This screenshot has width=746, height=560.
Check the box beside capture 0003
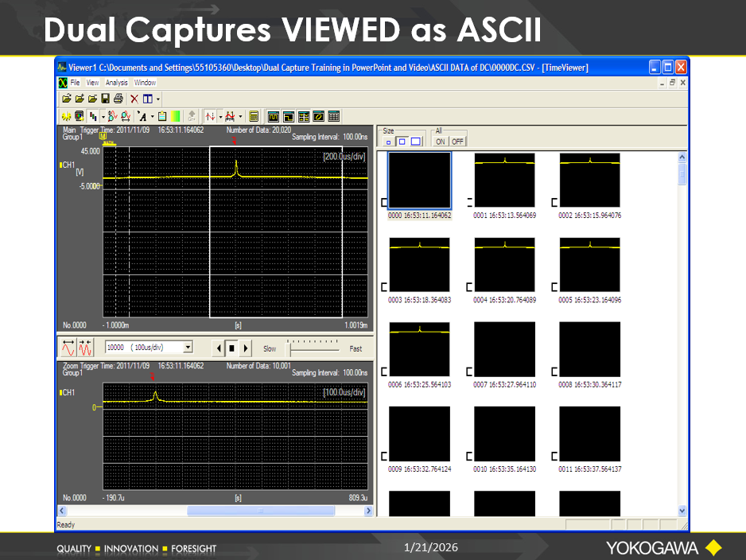[385, 286]
